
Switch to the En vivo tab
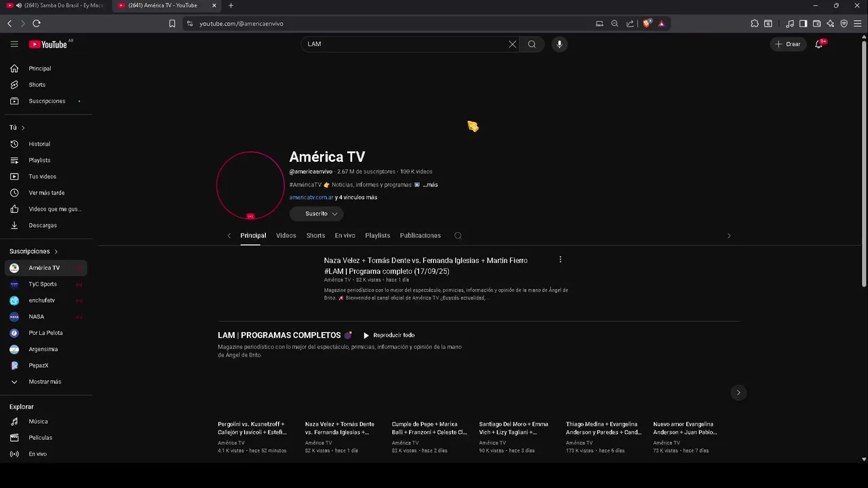coord(345,236)
